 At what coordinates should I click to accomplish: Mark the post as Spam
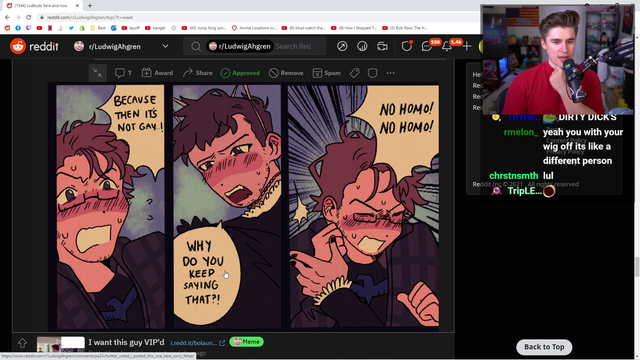tap(327, 73)
